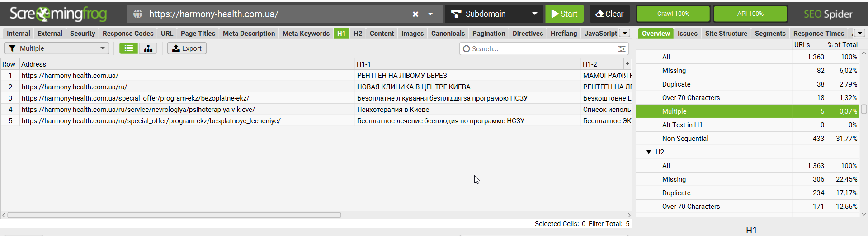
Task: Click the add column plus icon
Action: click(627, 64)
